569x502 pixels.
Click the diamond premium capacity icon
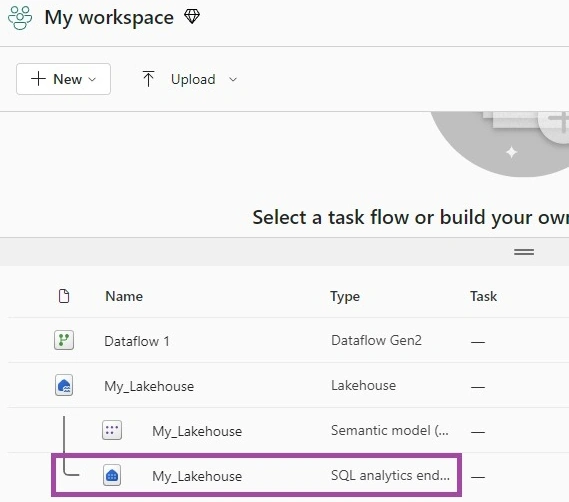(x=192, y=17)
